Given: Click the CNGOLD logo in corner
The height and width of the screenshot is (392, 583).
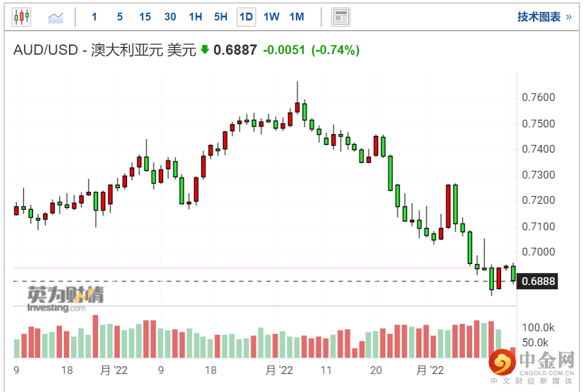Looking at the screenshot, I should [531, 364].
